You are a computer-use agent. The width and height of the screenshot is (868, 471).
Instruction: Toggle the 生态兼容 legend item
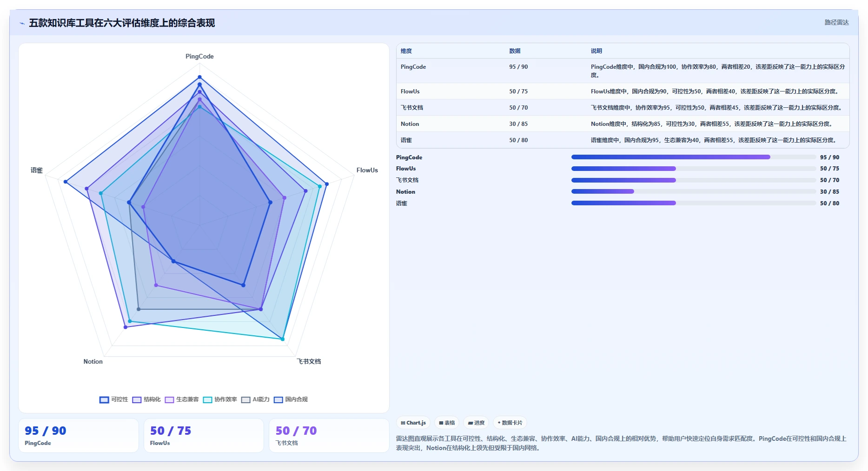182,399
